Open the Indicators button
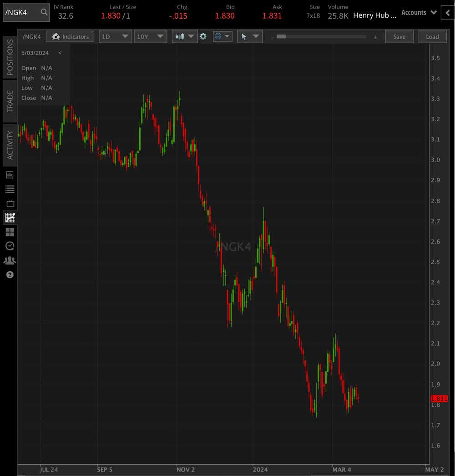The height and width of the screenshot is (476, 455). (70, 37)
